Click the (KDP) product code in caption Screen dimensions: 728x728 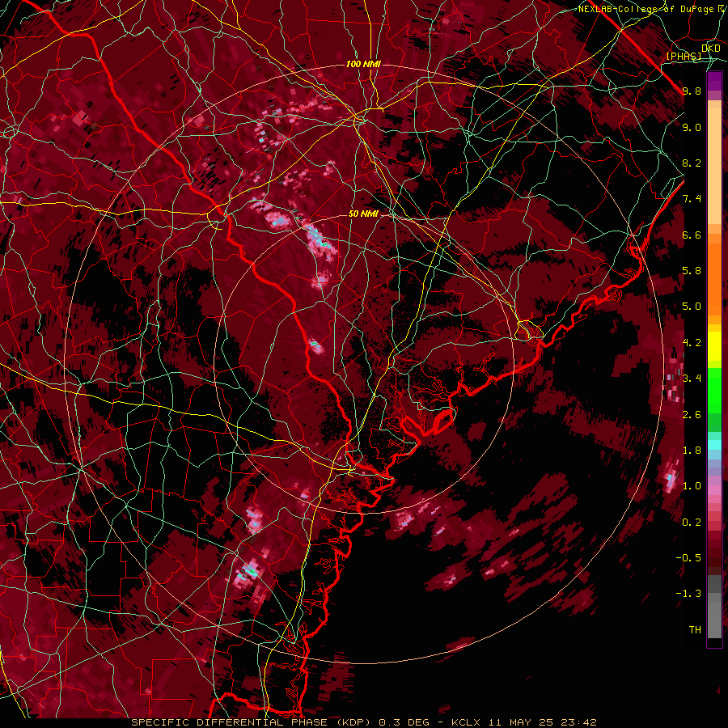coord(352,722)
